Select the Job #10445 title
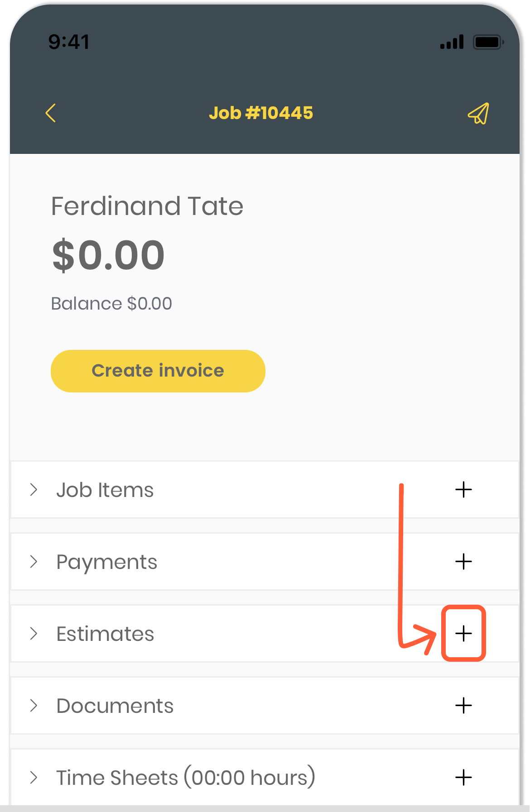Screen dimensions: 530x812 [261, 113]
